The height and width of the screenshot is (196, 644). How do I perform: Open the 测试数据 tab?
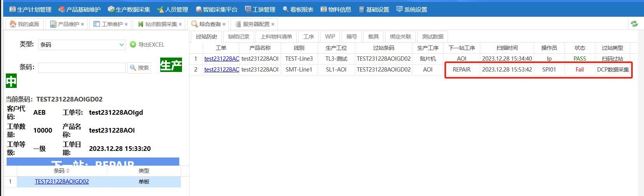[x=432, y=37]
